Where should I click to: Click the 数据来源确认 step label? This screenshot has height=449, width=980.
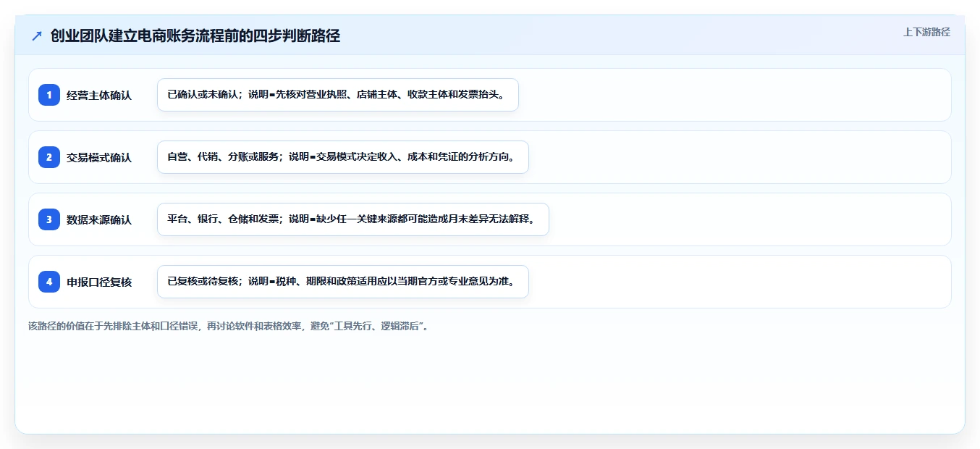99,219
